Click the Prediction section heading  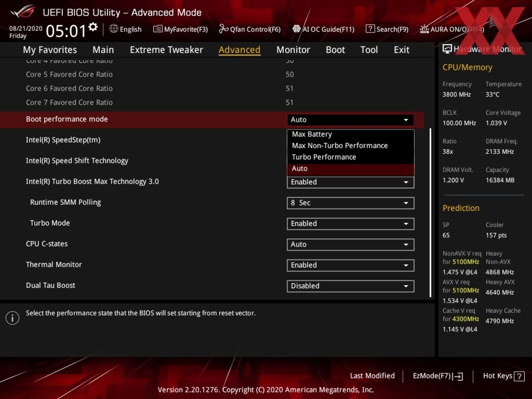click(461, 208)
